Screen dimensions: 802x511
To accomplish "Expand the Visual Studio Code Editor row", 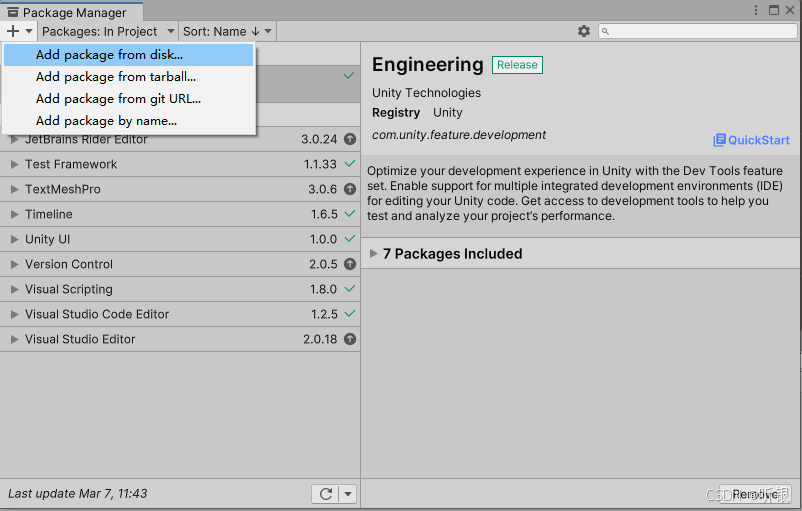I will [14, 314].
